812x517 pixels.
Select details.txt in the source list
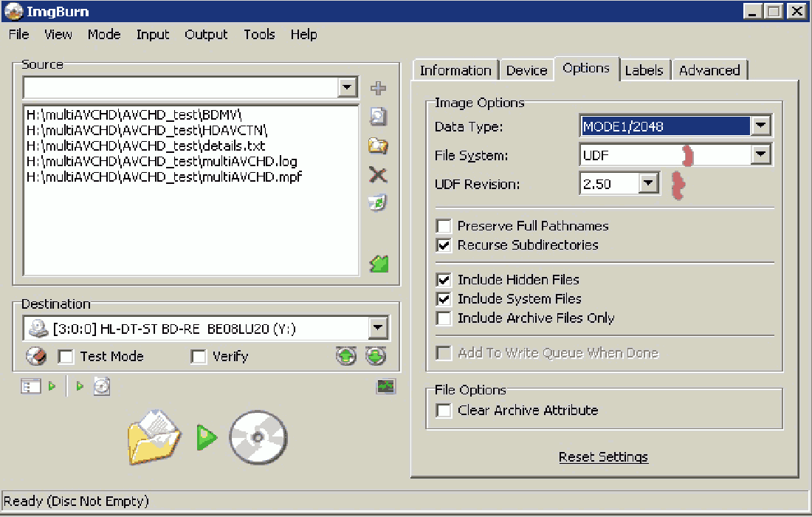[145, 146]
